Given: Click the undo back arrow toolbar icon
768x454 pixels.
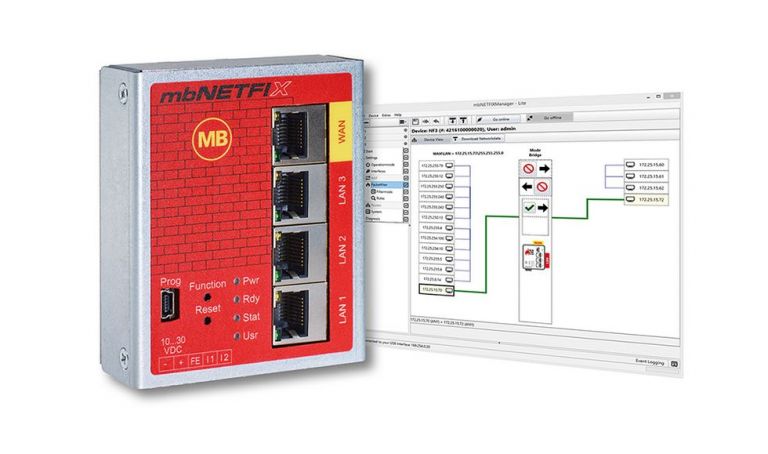Looking at the screenshot, I should point(436,121).
